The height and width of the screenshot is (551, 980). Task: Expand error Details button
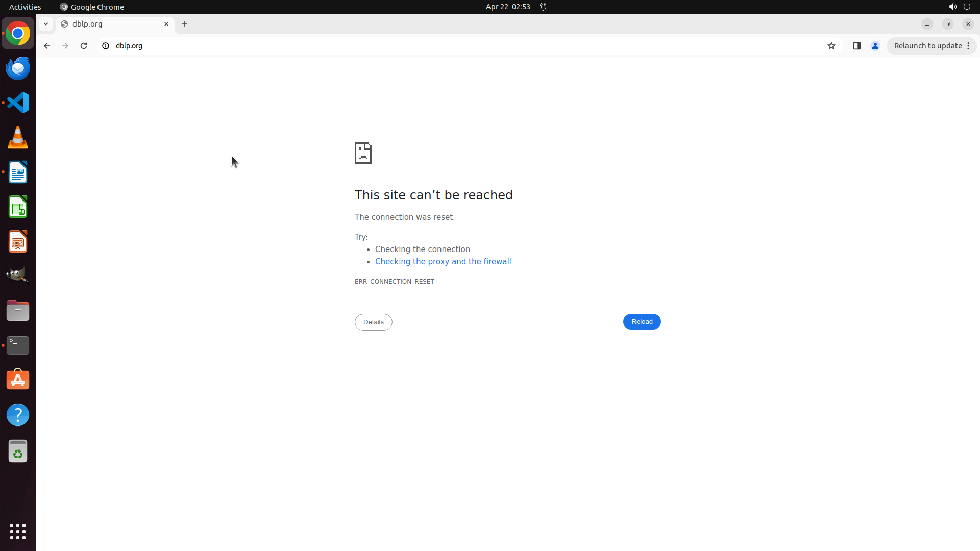click(373, 322)
